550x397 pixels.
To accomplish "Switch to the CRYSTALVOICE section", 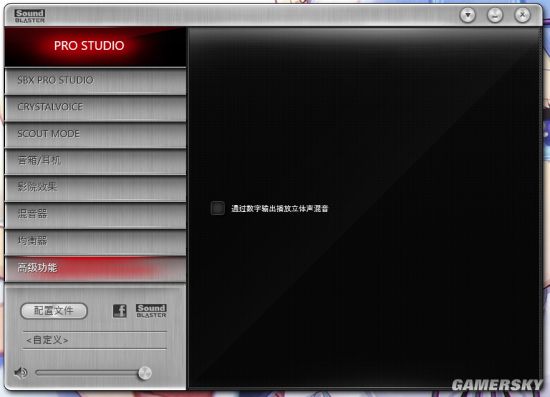I will [95, 108].
